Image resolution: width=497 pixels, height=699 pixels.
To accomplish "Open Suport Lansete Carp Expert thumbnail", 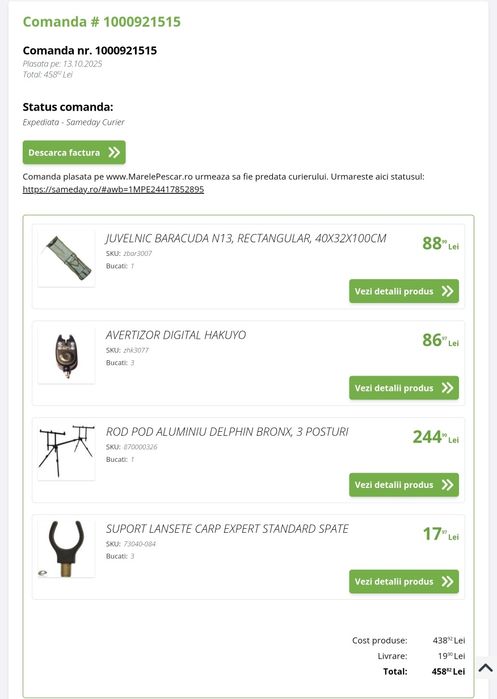I will tap(66, 548).
